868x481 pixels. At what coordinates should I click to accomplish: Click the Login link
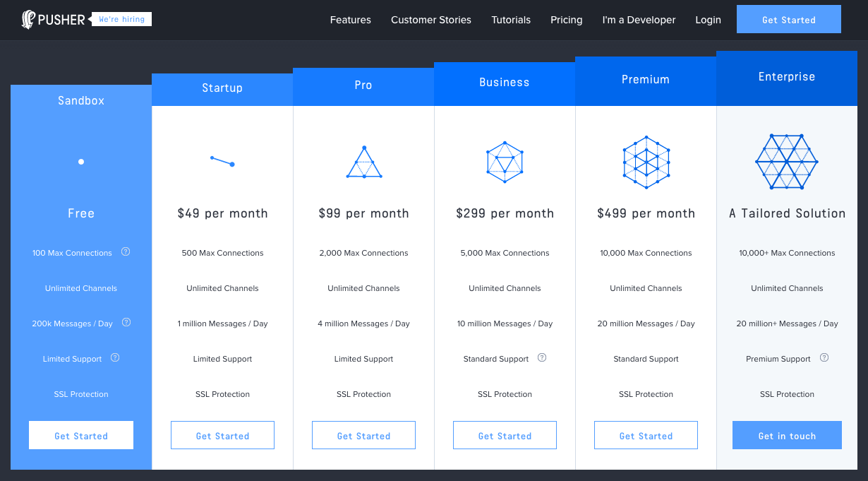[708, 20]
